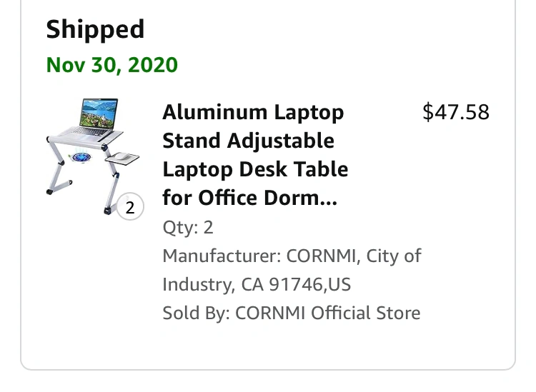
Task: Click the blue cooling fan in product image
Action: click(84, 158)
